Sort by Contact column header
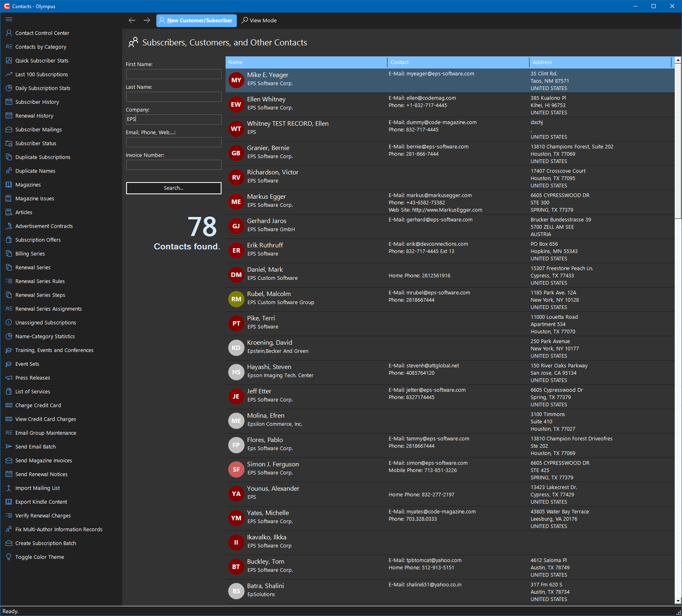This screenshot has width=682, height=616. point(458,62)
